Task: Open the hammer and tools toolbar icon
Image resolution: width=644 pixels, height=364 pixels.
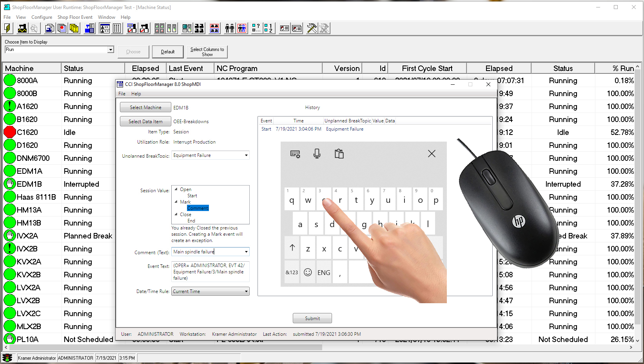Action: coord(312,28)
